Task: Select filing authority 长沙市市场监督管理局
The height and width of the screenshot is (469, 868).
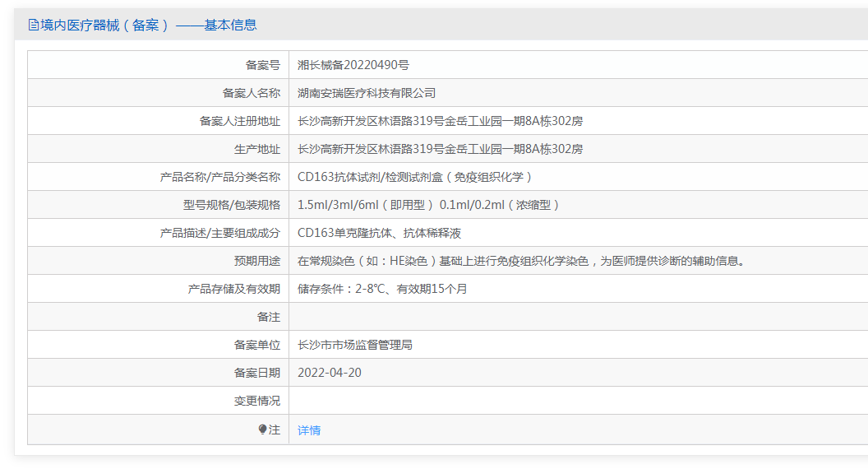Action: tap(355, 345)
